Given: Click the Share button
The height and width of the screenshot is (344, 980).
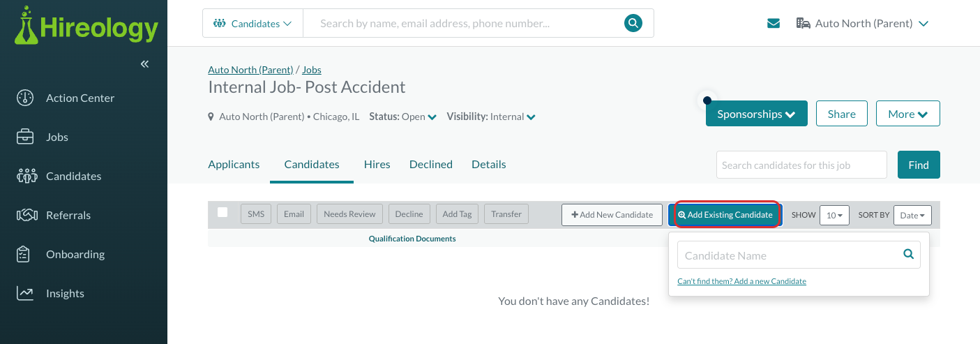Looking at the screenshot, I should coord(841,114).
